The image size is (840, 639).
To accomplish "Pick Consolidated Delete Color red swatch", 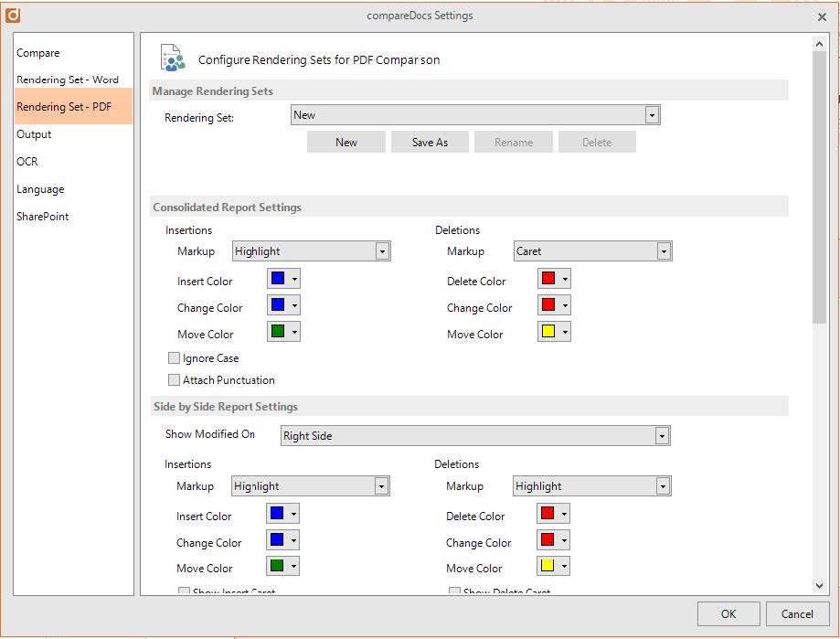I will point(554,279).
